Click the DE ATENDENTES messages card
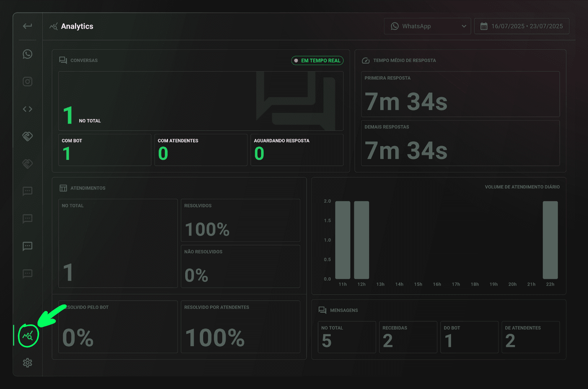This screenshot has width=588, height=389. tap(531, 337)
